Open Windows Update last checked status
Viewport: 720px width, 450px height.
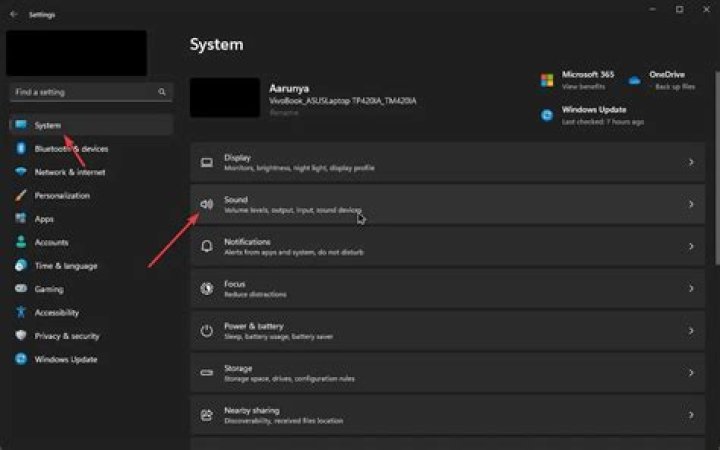coord(602,122)
